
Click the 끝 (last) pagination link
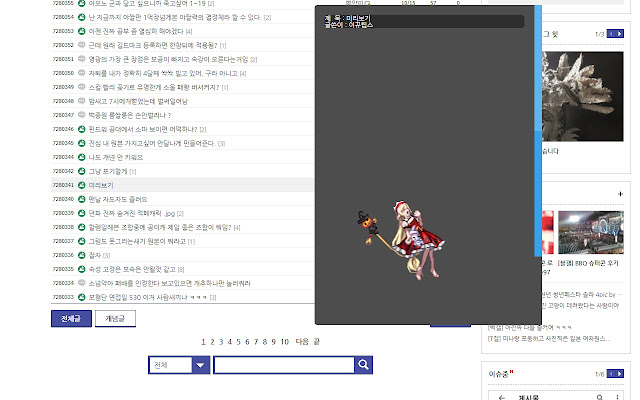pos(316,342)
